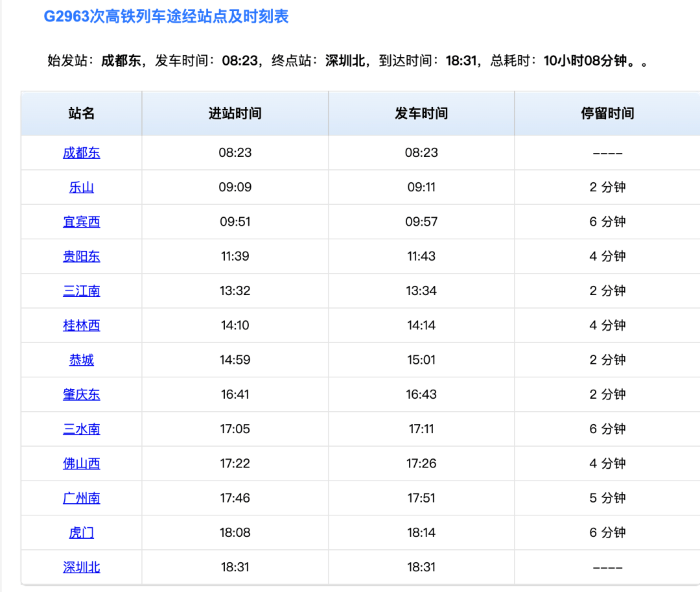
Task: Click 虎门 departure time 18:14
Action: 421,532
